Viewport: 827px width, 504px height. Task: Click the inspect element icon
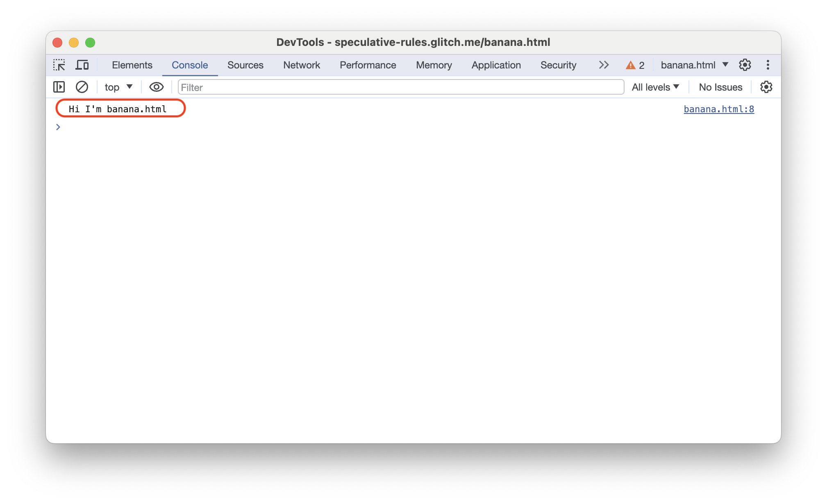[x=60, y=66]
